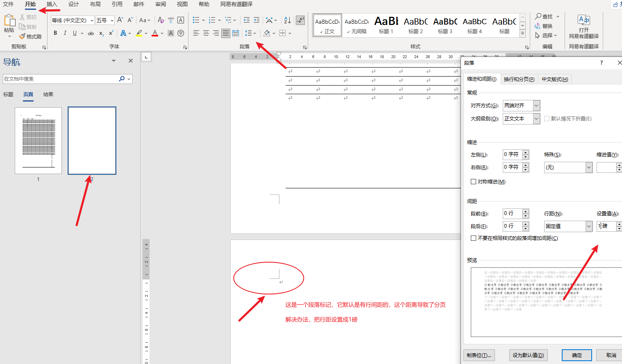Image resolution: width=622 pixels, height=364 pixels.
Task: Apply strikethrough formatting
Action: (x=91, y=33)
